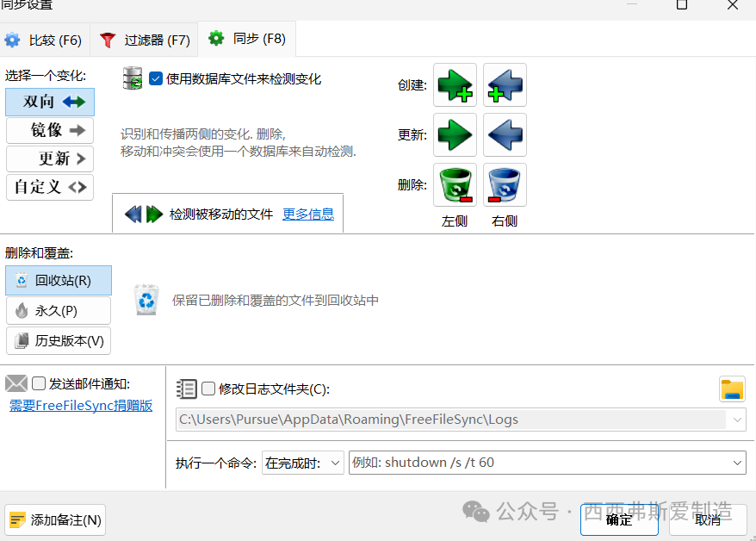Click 添加备注(N) button
This screenshot has width=756, height=541.
[55, 520]
